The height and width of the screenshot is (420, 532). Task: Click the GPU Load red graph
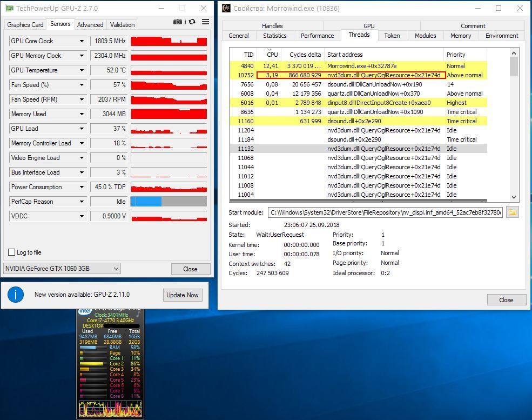click(x=169, y=128)
